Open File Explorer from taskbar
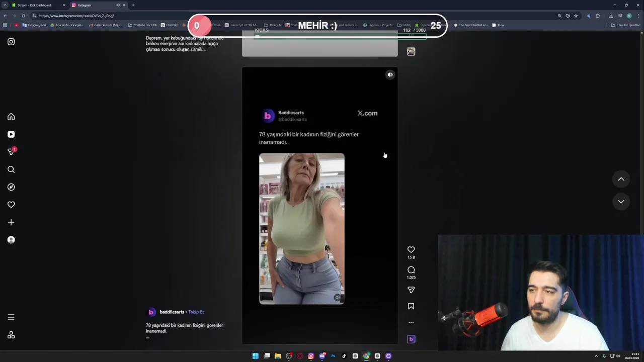644x362 pixels. [278, 356]
